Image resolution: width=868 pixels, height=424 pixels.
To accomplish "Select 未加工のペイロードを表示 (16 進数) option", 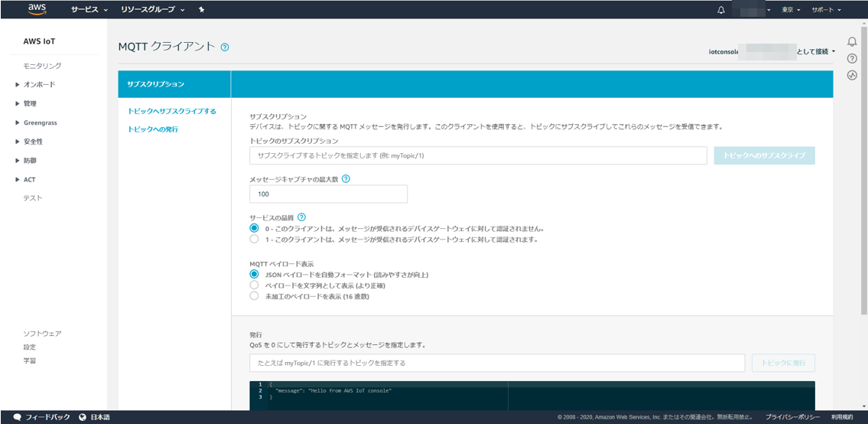I will 254,296.
